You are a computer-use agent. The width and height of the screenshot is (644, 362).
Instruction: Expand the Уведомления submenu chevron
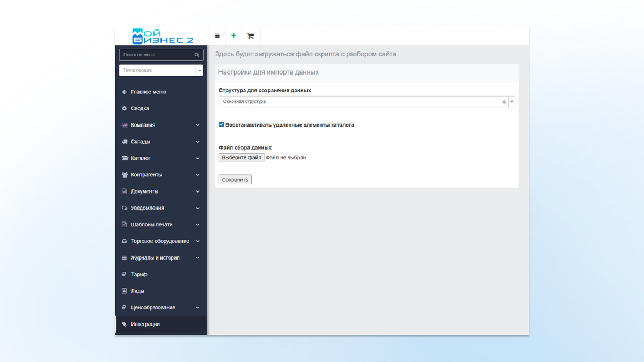coord(197,208)
